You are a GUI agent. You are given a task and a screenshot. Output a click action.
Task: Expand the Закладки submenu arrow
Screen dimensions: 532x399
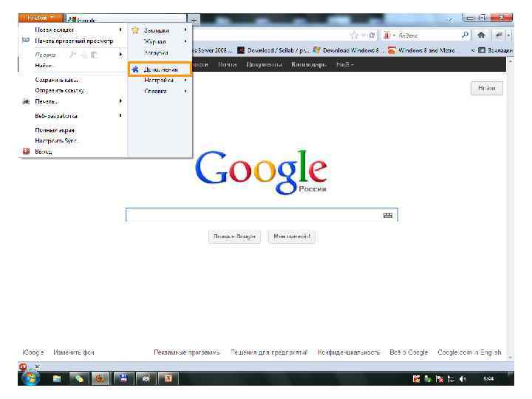point(185,30)
